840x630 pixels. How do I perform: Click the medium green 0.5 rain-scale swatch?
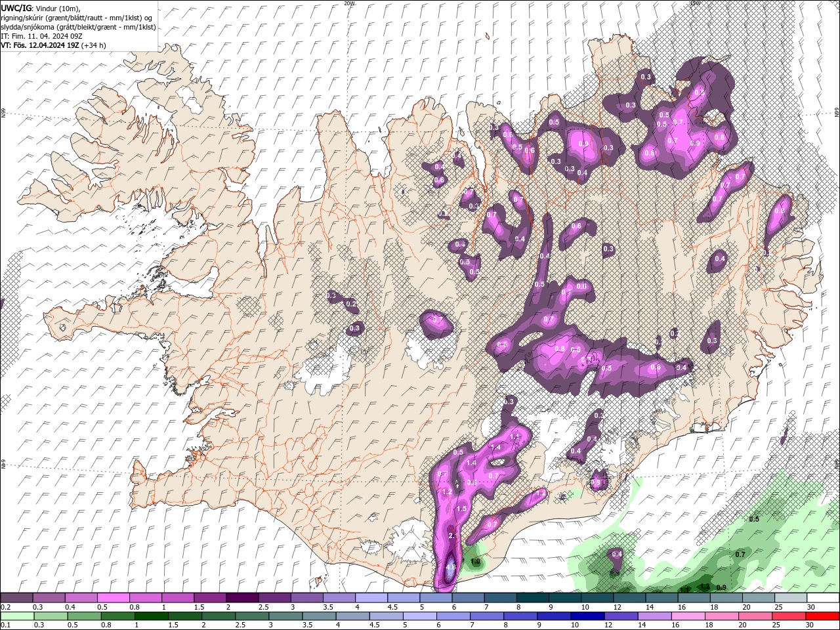click(x=84, y=616)
